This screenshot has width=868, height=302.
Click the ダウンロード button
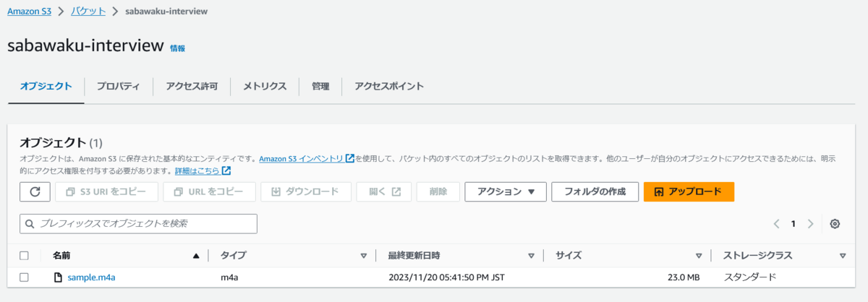pos(305,191)
